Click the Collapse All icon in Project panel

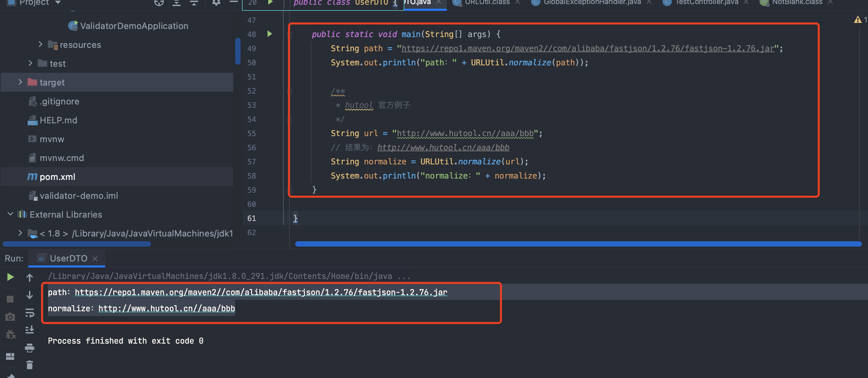tap(194, 3)
